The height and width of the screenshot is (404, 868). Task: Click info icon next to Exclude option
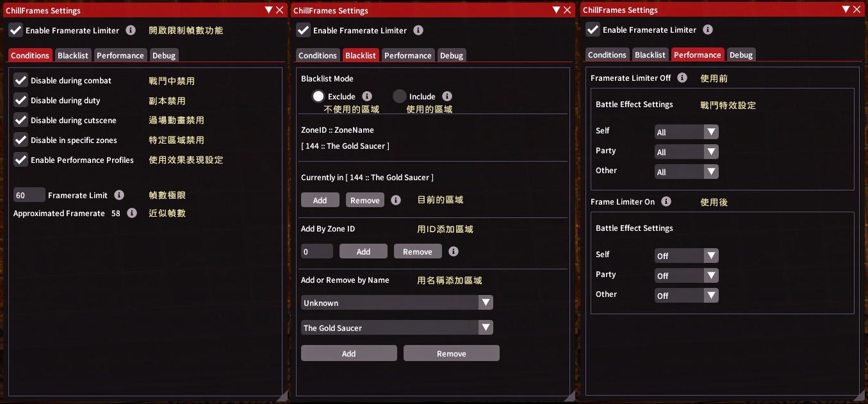pyautogui.click(x=367, y=96)
